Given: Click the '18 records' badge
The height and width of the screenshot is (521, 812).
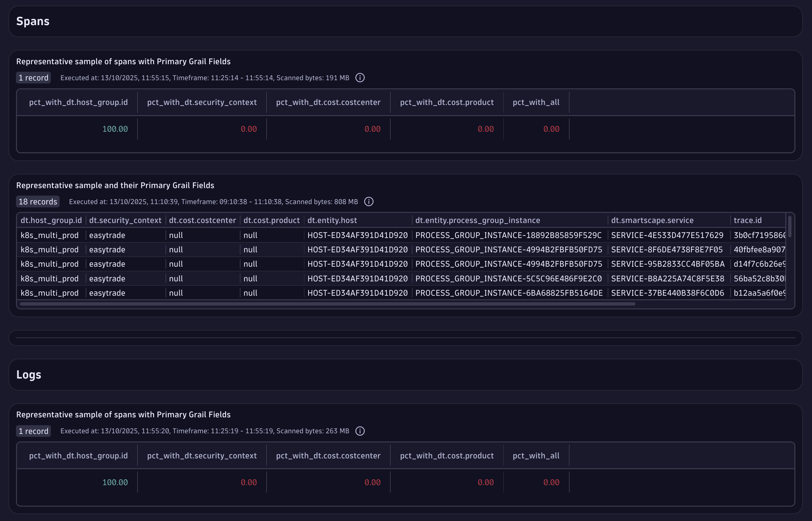Looking at the screenshot, I should [x=37, y=201].
